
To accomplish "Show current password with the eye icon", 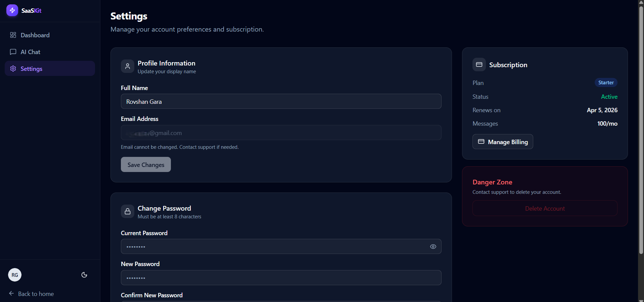I will point(433,247).
